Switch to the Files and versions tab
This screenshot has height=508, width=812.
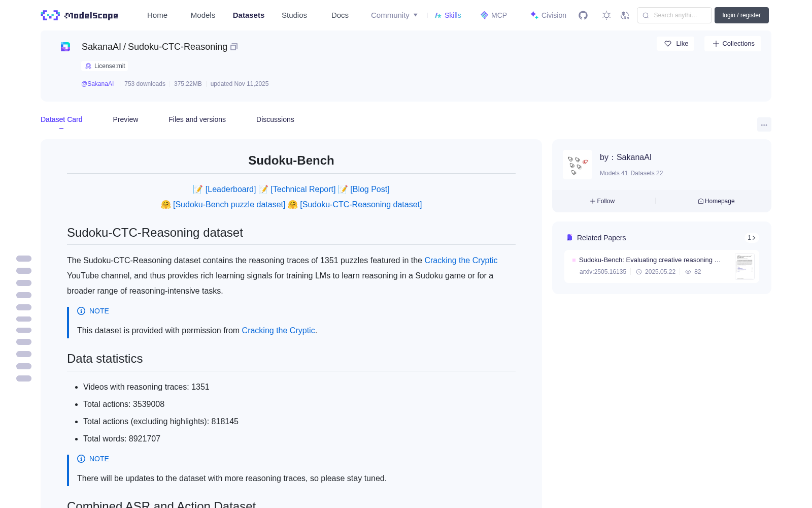pyautogui.click(x=197, y=119)
